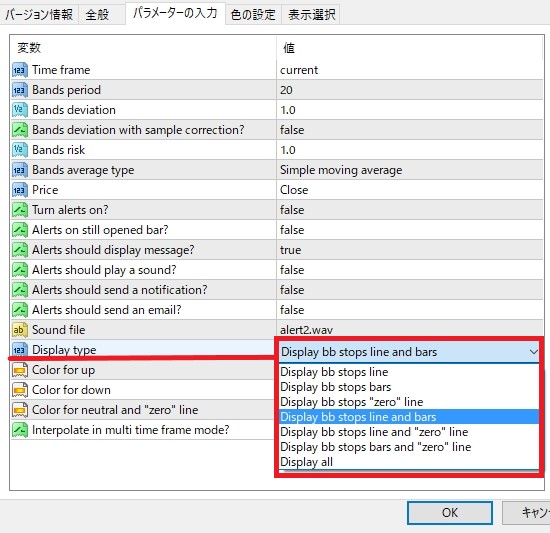Viewport: 550px width, 533px height.
Task: Click the Bands period integer icon
Action: [x=20, y=90]
